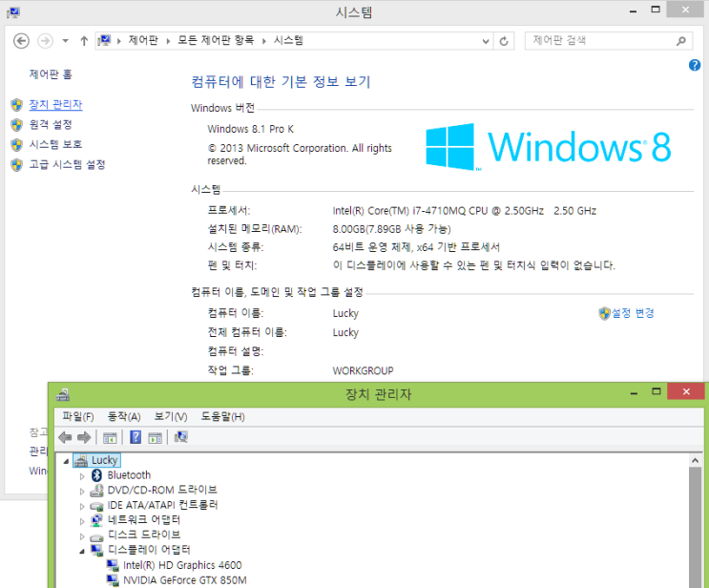
Task: Click the processor value Intel Core i7-4710MQ text
Action: (x=465, y=211)
